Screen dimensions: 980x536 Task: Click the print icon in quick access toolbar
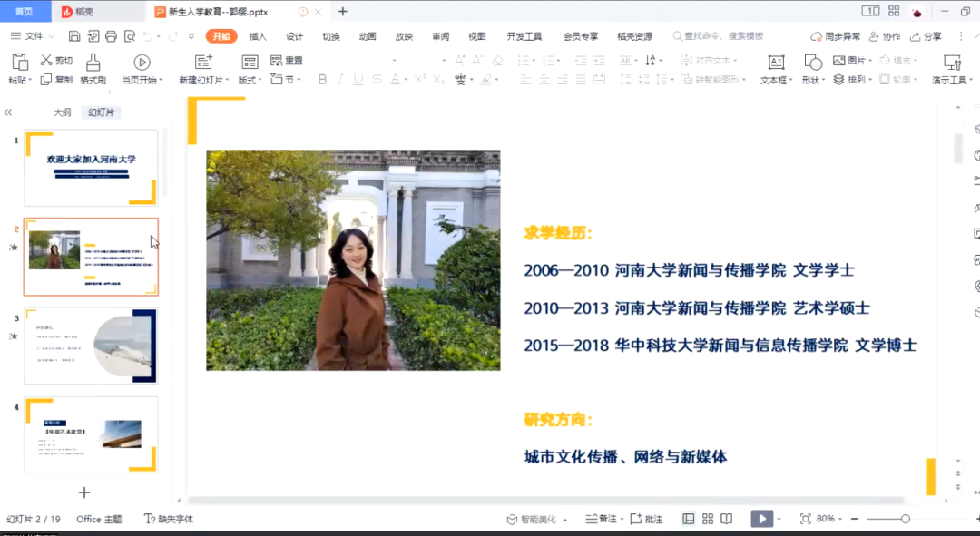[111, 36]
